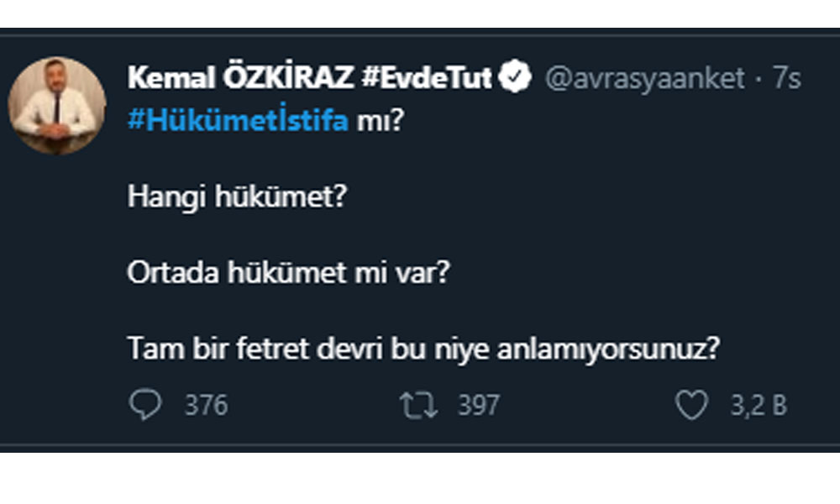Click the reply speech bubble icon
The image size is (840, 504).
tap(145, 406)
